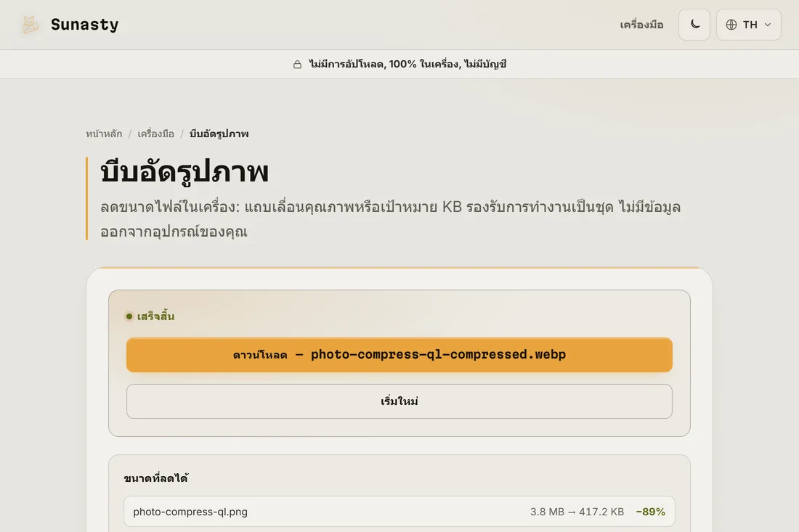
Task: Go to หน้าหลัก breadcrumb link
Action: click(103, 134)
